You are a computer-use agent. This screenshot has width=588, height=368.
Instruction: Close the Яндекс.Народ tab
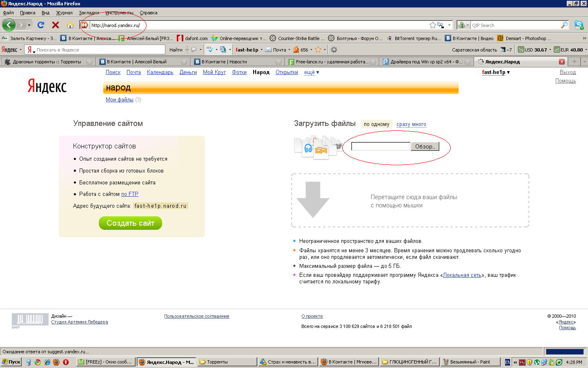[562, 62]
